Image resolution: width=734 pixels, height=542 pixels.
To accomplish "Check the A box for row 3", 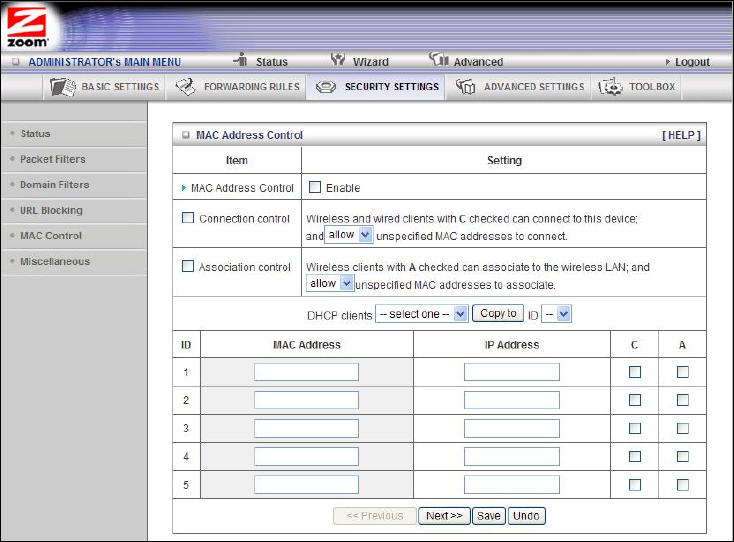I will point(683,428).
